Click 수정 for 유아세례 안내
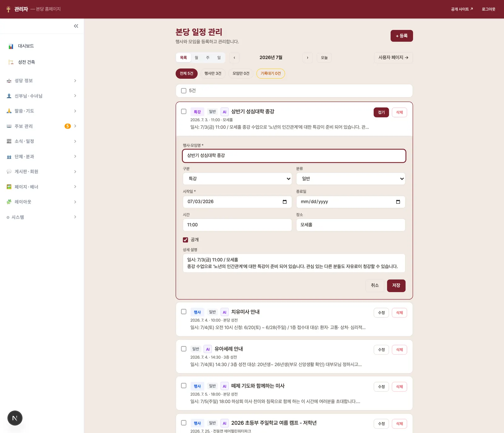 click(x=381, y=350)
